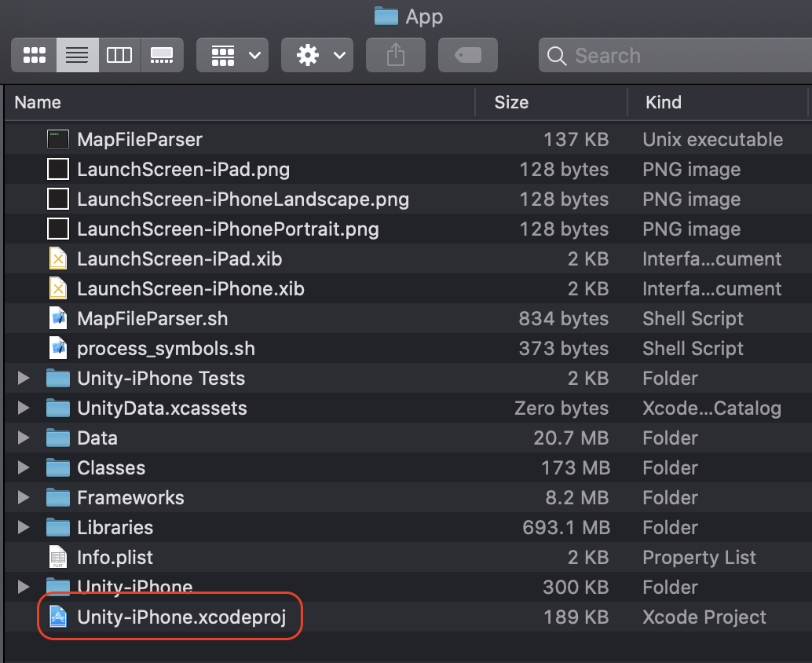
Task: Click the 834 bytes size value
Action: click(x=563, y=319)
